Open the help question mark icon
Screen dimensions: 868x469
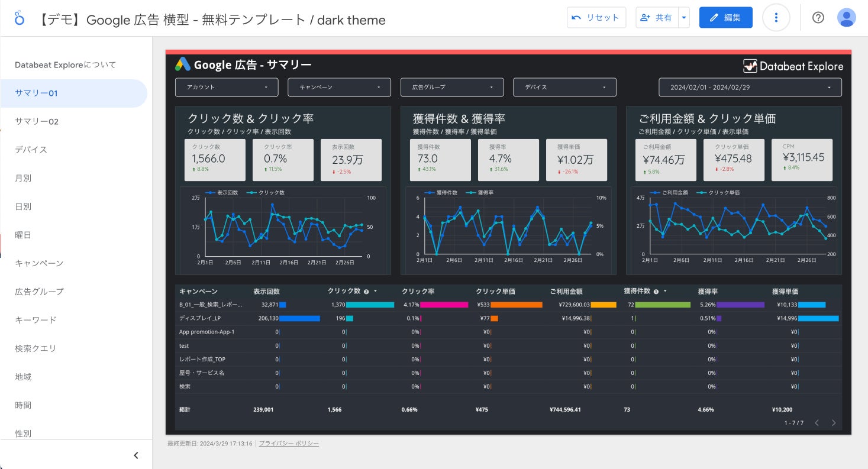pyautogui.click(x=818, y=18)
